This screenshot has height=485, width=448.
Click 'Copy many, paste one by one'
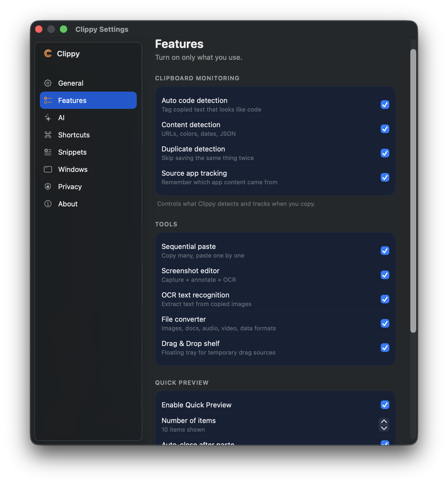pyautogui.click(x=203, y=255)
